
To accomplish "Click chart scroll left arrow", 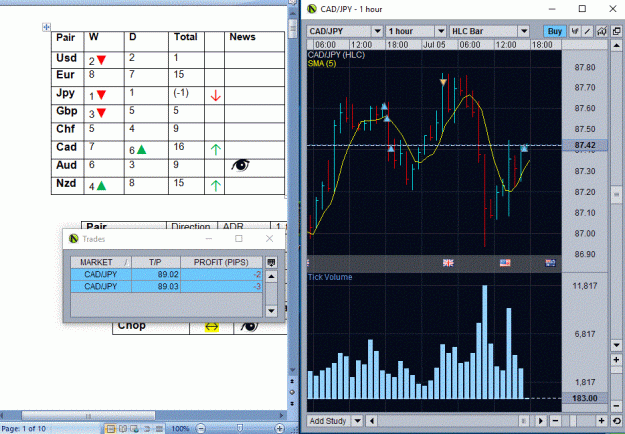I will tap(371, 421).
